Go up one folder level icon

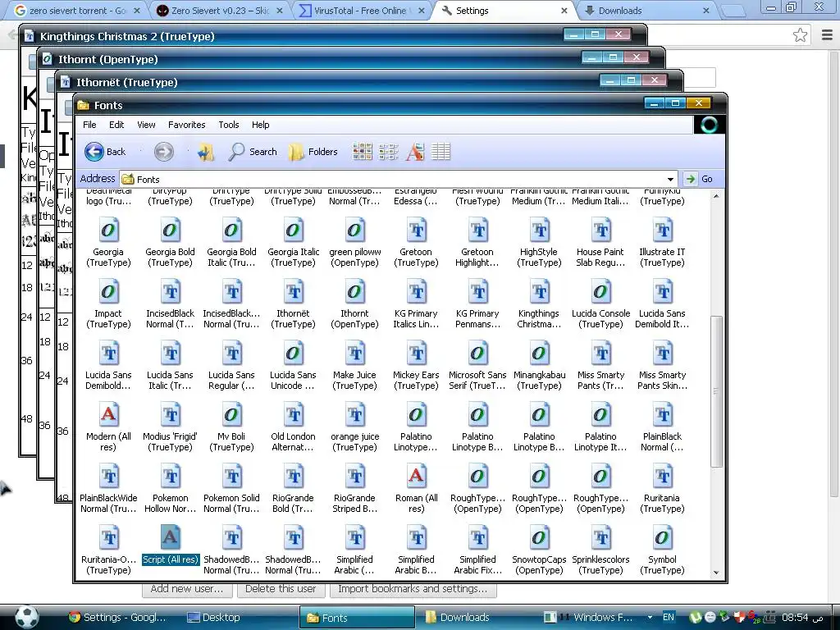pyautogui.click(x=206, y=152)
